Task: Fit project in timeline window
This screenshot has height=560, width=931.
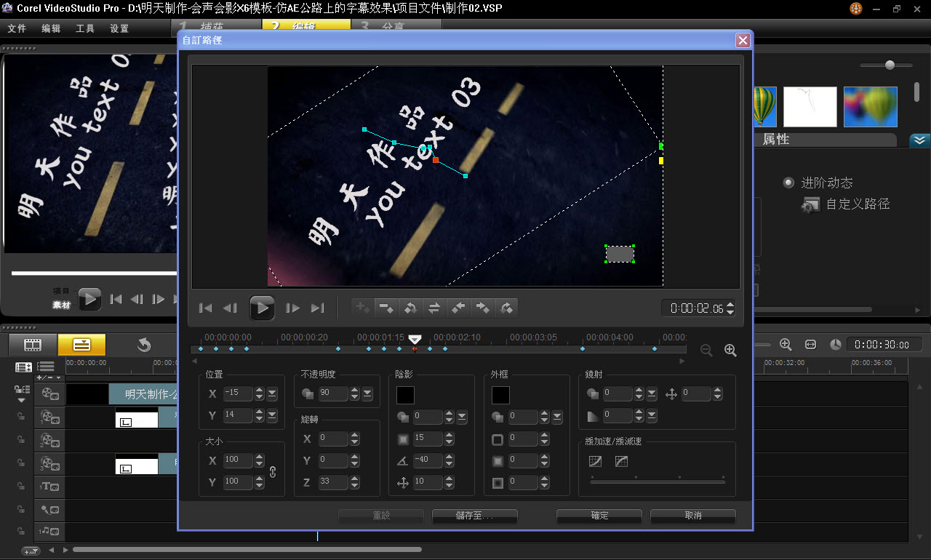Action: (x=810, y=344)
